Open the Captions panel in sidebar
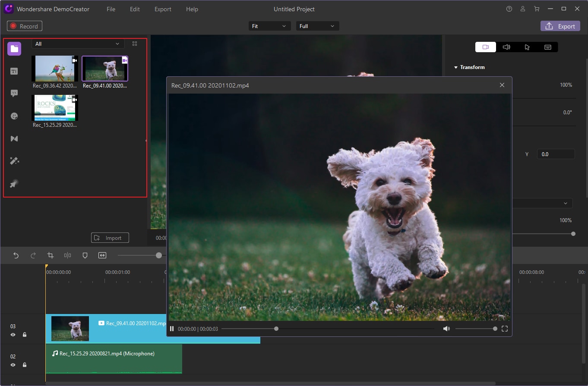Viewport: 588px width, 386px height. [x=14, y=71]
